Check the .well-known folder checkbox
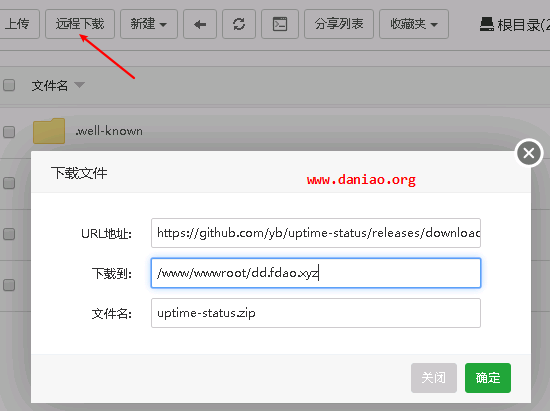The width and height of the screenshot is (550, 411). click(x=9, y=132)
